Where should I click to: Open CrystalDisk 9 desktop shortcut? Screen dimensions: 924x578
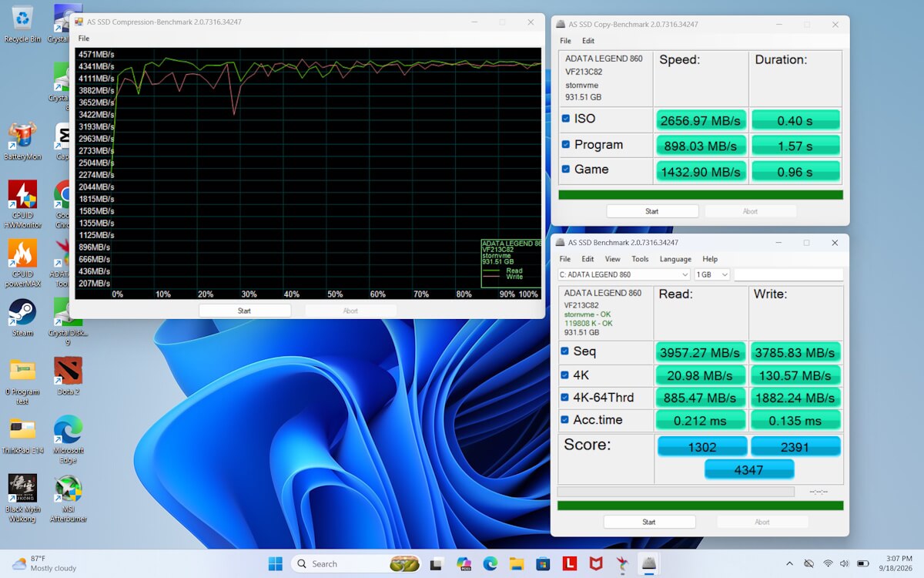point(69,322)
